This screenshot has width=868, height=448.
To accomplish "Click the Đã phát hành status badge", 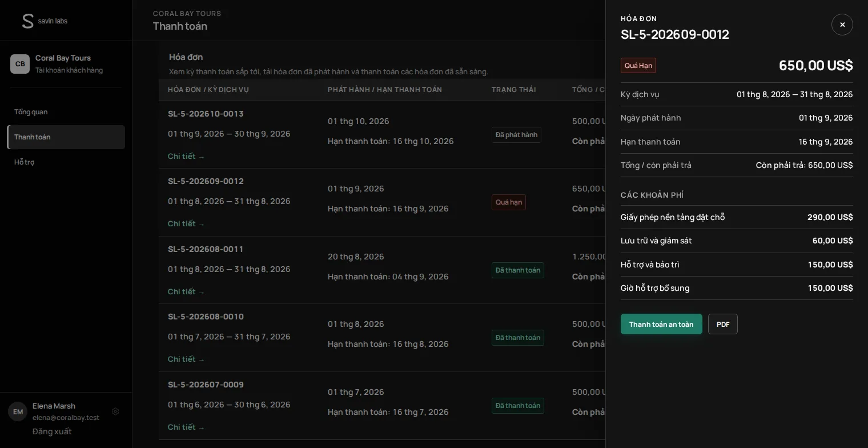I will tap(516, 135).
